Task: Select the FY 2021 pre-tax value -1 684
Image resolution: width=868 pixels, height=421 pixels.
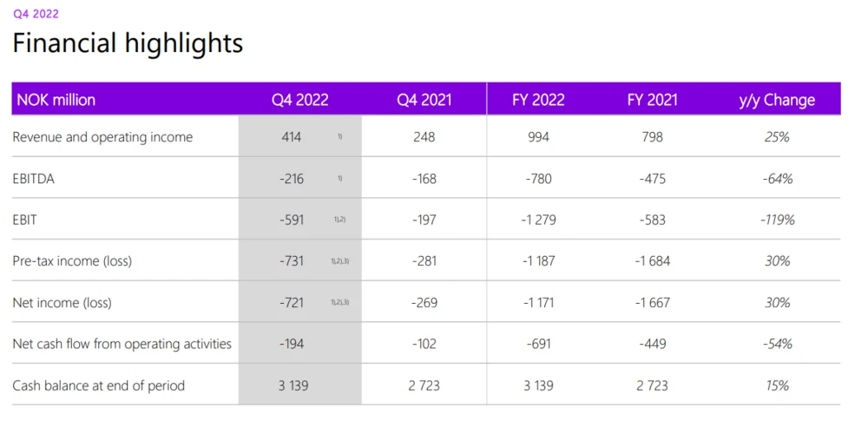Action: coord(652,261)
